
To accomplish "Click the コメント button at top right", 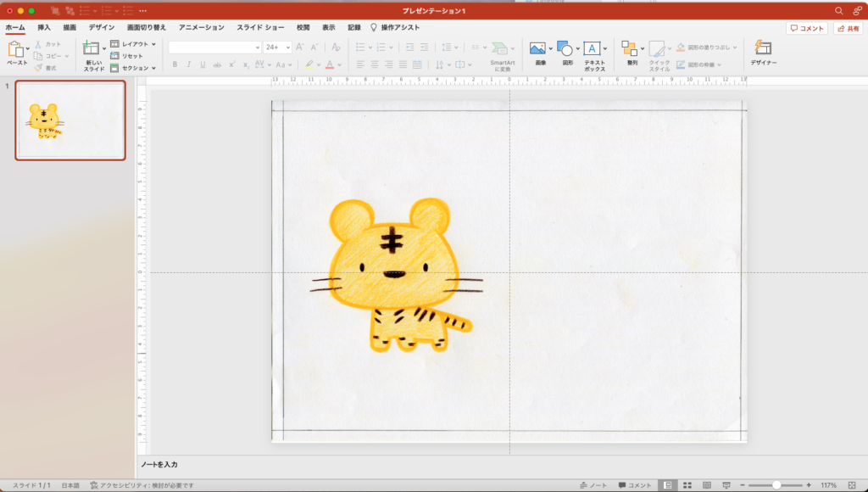I will (x=807, y=28).
